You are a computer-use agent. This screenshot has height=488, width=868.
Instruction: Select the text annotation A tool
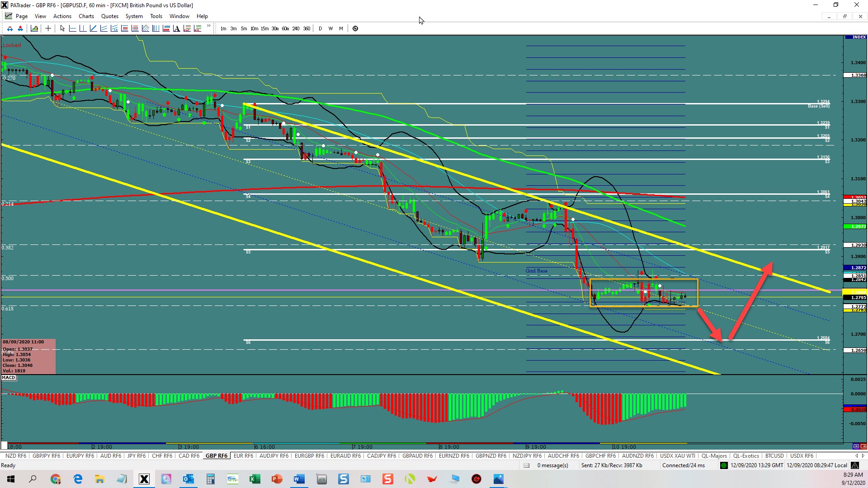click(176, 28)
